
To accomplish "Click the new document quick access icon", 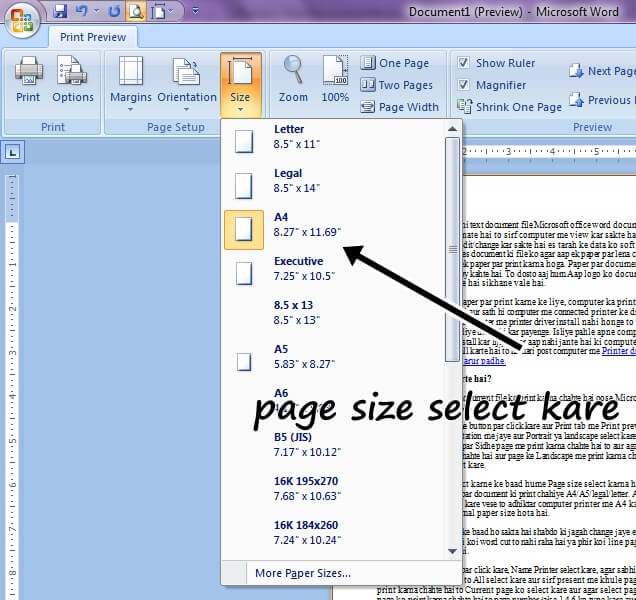I will [x=159, y=11].
